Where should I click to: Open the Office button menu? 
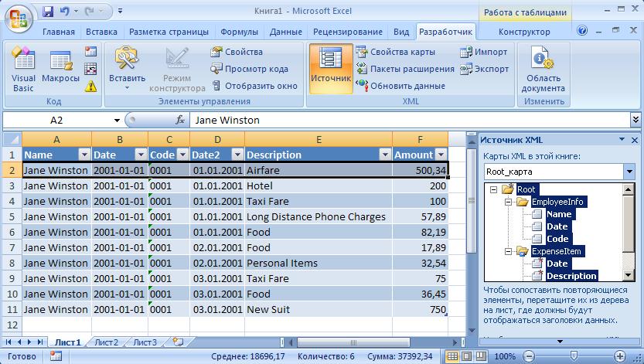click(x=19, y=19)
